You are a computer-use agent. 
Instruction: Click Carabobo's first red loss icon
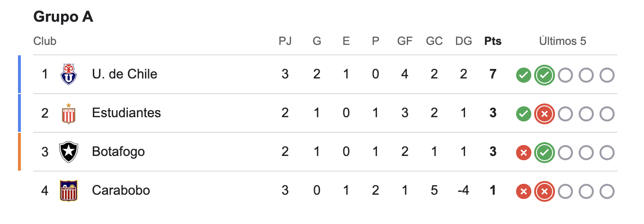click(x=523, y=191)
